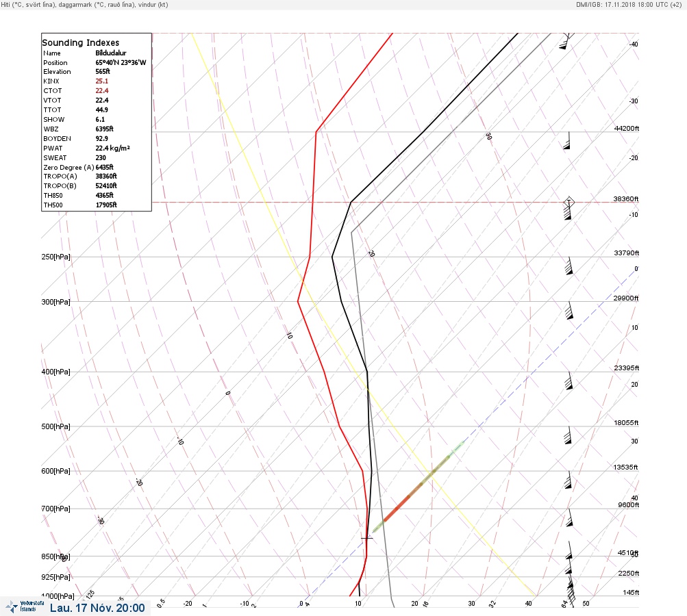Select the wind barb at 23395ft level
Image resolution: width=687 pixels, height=616 pixels.
pos(569,381)
